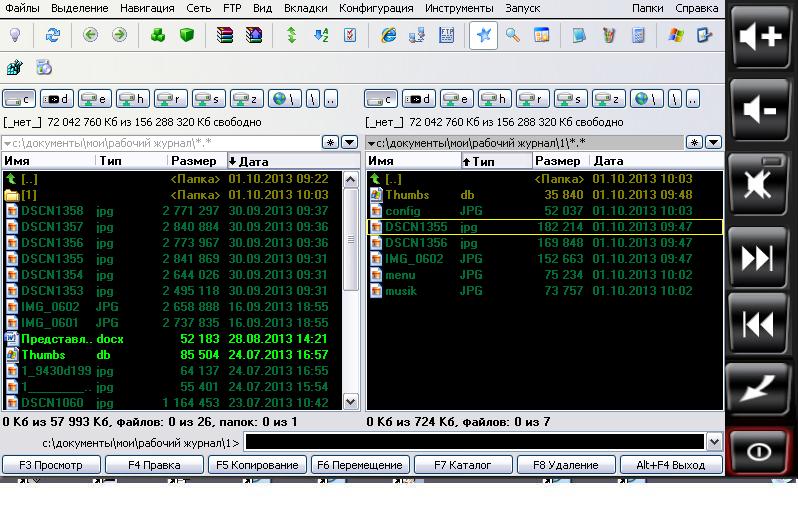The image size is (798, 512).
Task: Click the Internet Explorer toolbar icon
Action: click(x=389, y=35)
